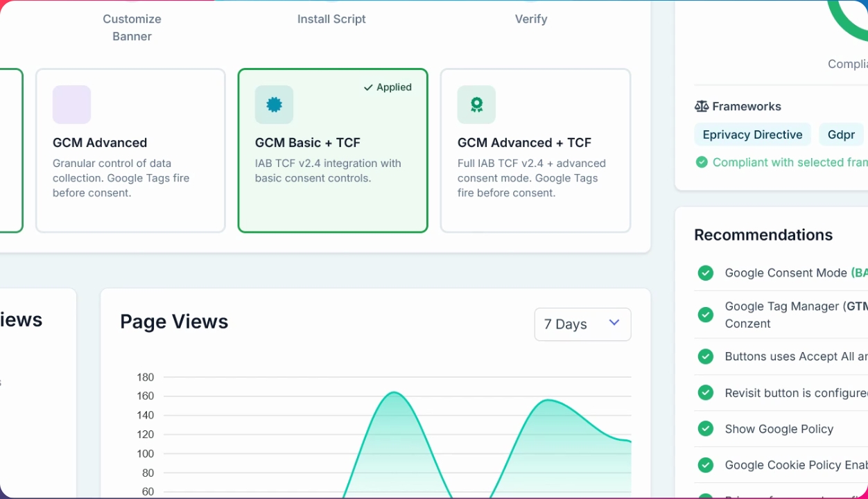The image size is (868, 499).
Task: Click the check icon for Google Cookie Policy
Action: pos(706,465)
